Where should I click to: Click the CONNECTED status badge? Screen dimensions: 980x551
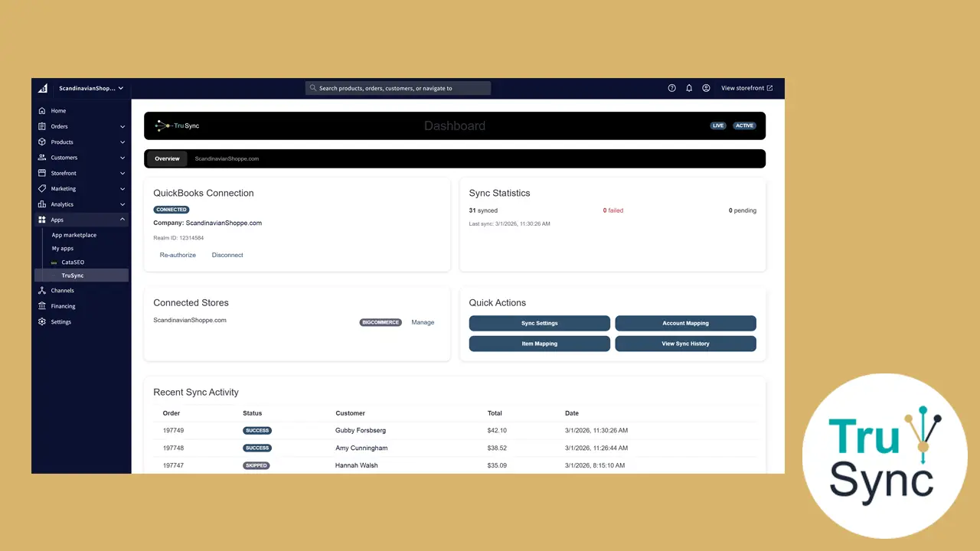coord(171,210)
